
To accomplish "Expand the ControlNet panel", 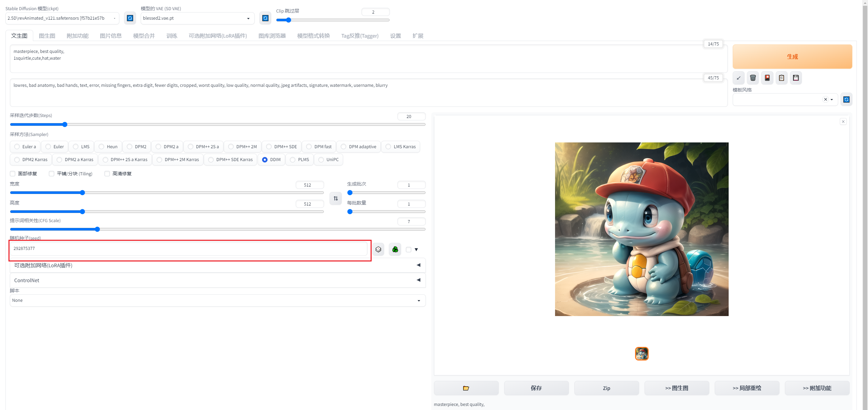I will click(218, 280).
